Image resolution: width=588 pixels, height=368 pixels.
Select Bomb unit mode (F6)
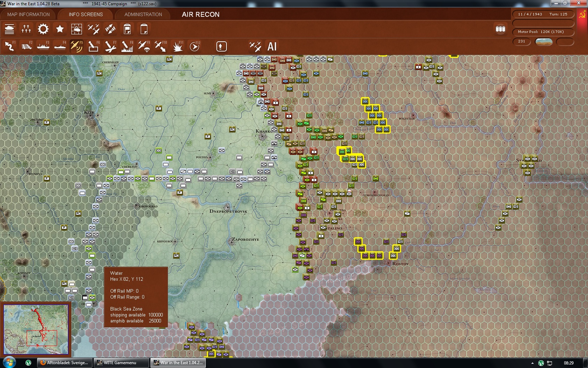point(93,46)
